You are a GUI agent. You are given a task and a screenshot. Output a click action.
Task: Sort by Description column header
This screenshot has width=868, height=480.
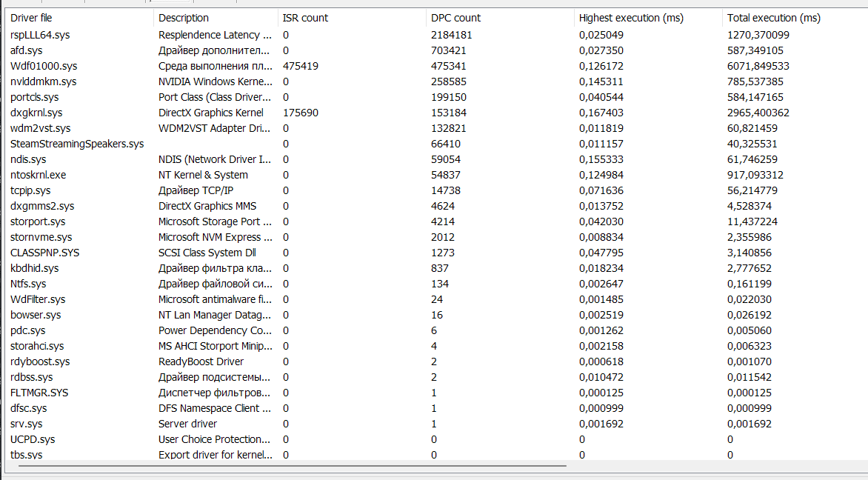click(x=216, y=18)
